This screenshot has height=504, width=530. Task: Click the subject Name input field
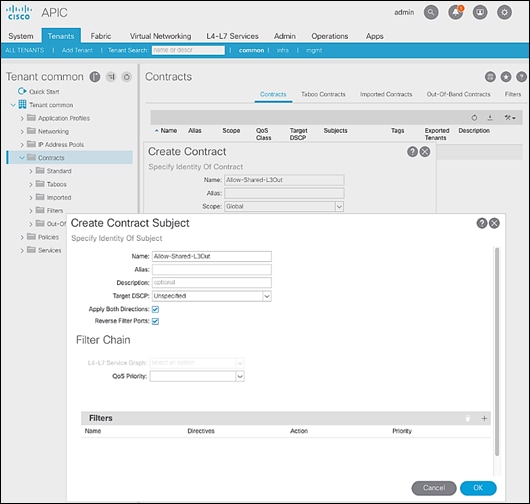click(x=212, y=257)
